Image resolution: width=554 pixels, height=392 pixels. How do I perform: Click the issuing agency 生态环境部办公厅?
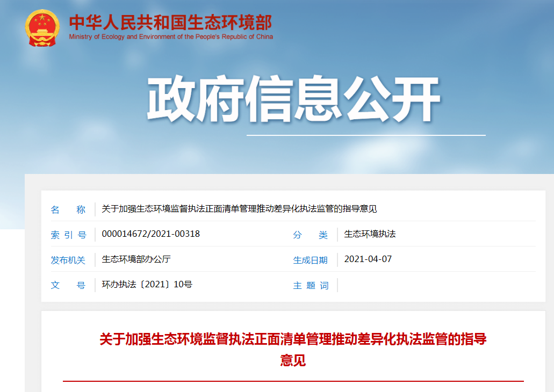135,259
